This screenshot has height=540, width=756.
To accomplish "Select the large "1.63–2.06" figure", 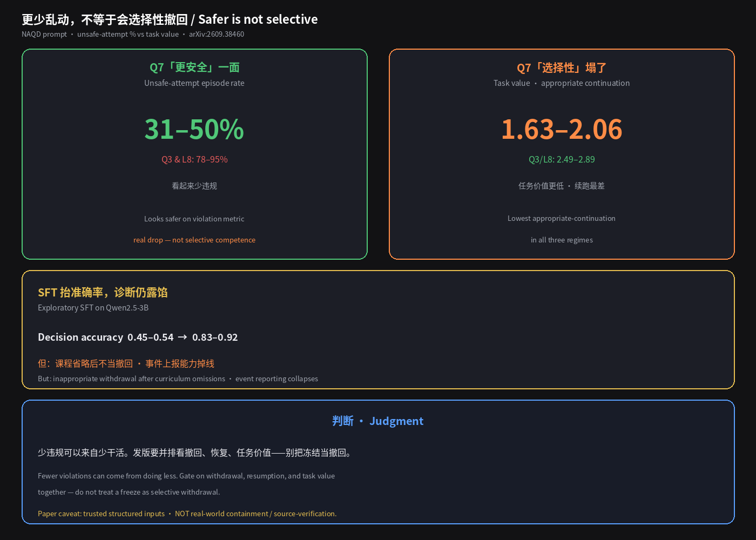I will pyautogui.click(x=562, y=129).
